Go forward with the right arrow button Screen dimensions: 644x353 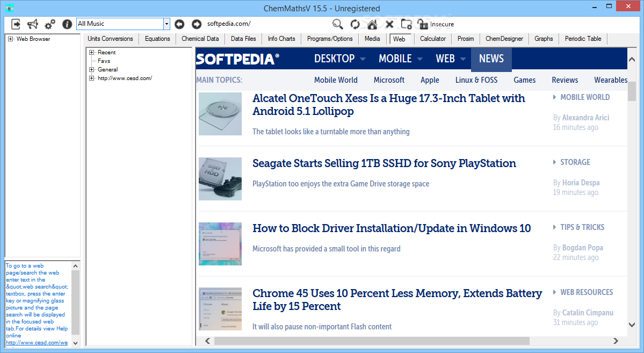[x=197, y=24]
